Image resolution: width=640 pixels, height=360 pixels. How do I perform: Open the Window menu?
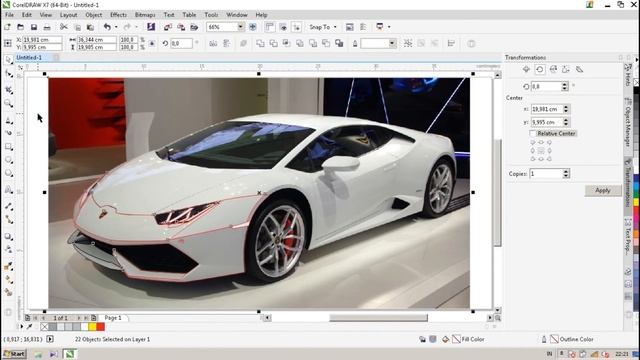click(x=237, y=15)
